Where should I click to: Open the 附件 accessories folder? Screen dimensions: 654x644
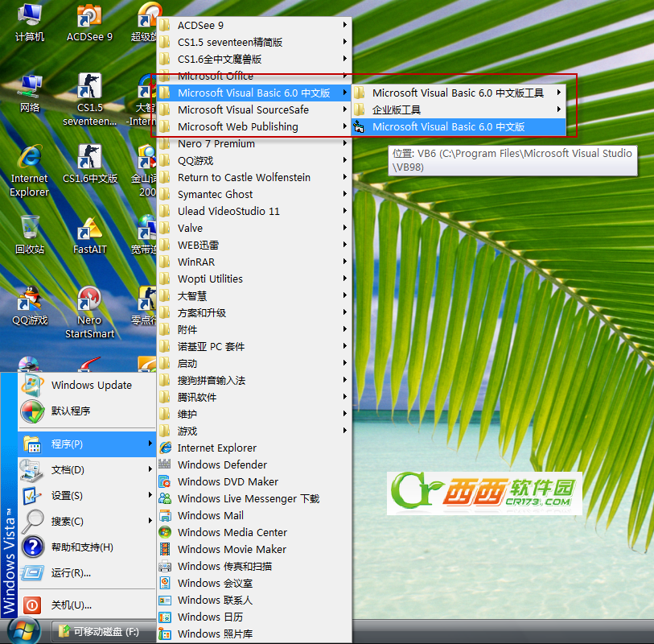[254, 330]
